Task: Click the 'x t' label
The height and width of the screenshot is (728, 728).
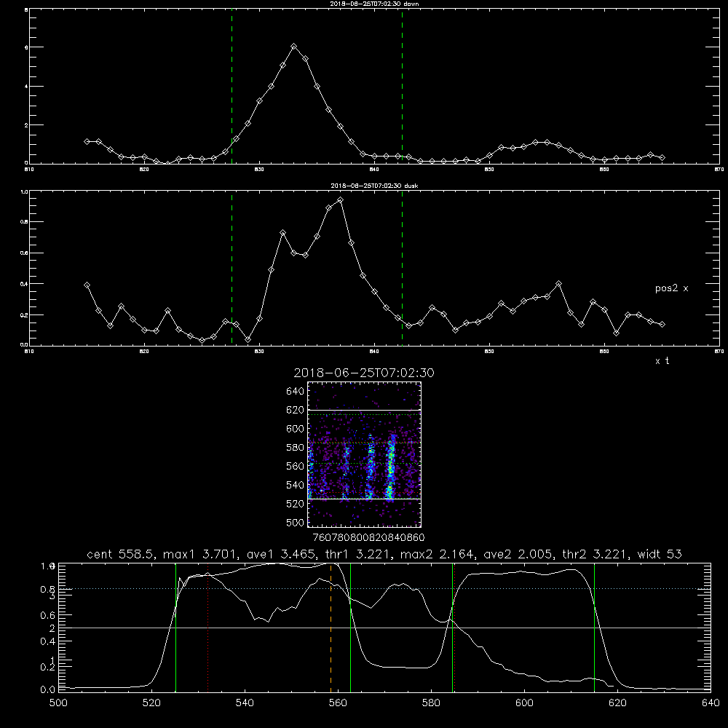Action: [662, 361]
